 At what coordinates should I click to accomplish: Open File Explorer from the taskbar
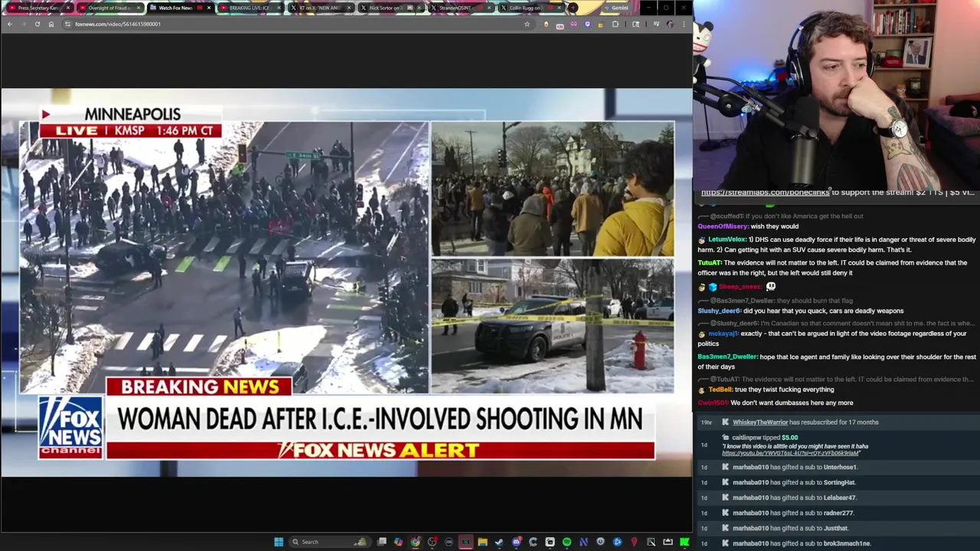point(482,542)
